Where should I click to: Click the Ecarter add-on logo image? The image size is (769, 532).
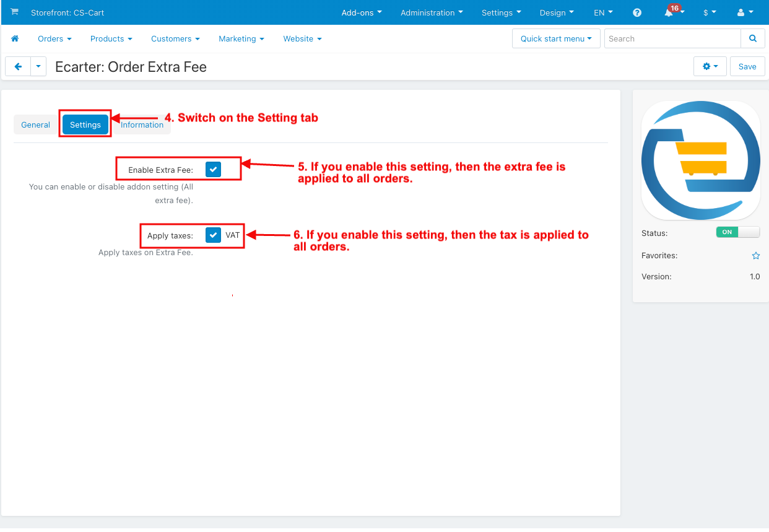pos(701,160)
